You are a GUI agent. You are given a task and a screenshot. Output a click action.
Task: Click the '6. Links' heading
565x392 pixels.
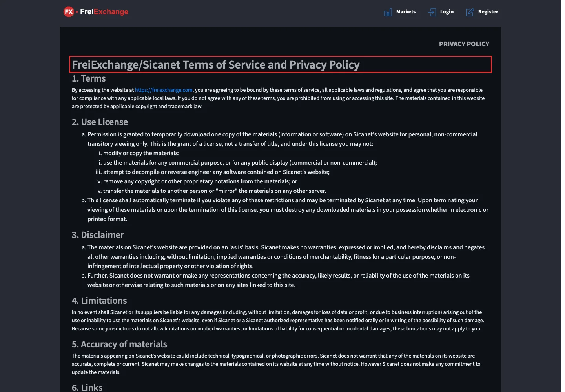click(87, 387)
